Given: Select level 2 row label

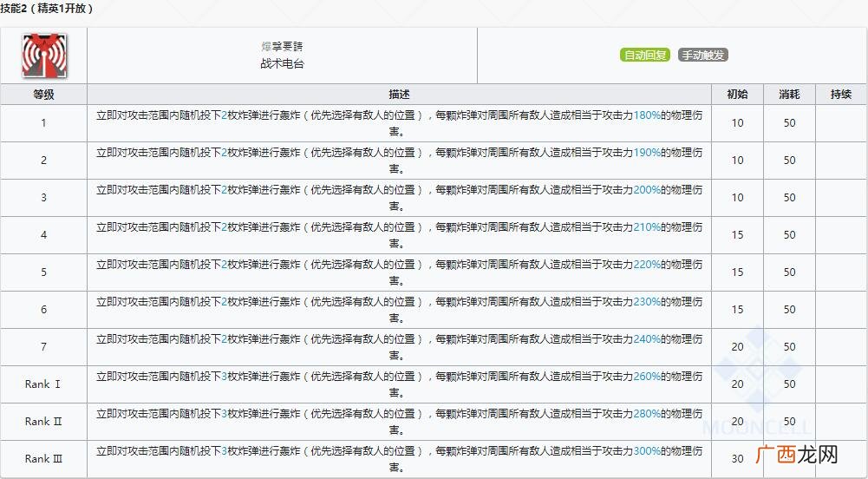Looking at the screenshot, I should (x=43, y=161).
